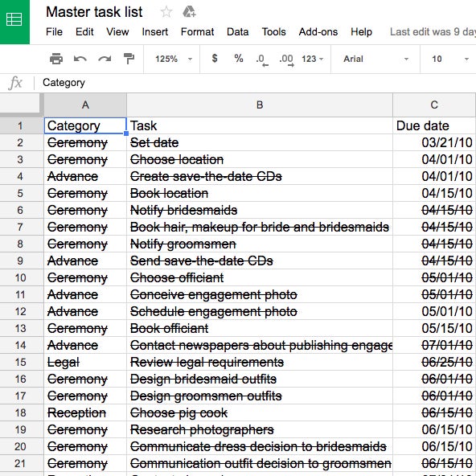Click the Undo icon
Screen dimensions: 476x476
click(80, 59)
